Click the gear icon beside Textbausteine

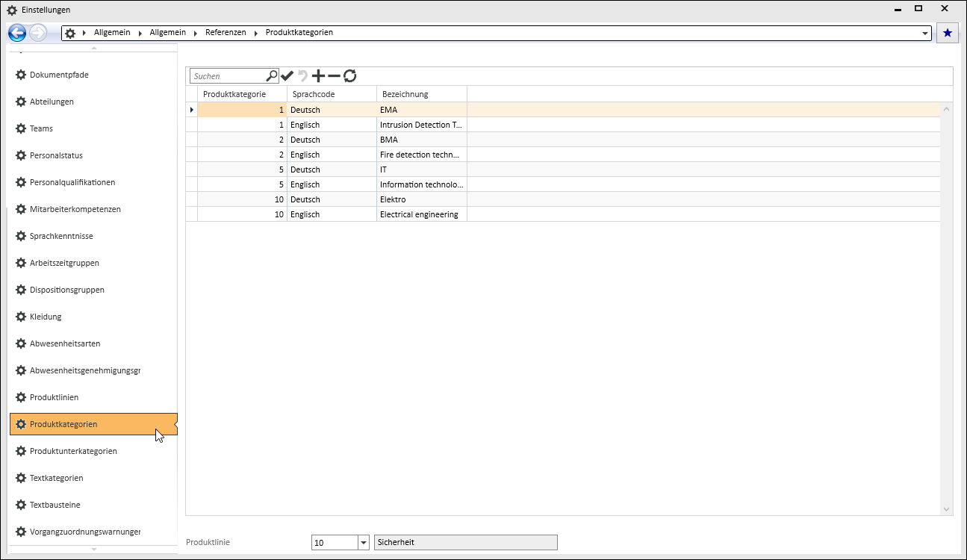21,505
